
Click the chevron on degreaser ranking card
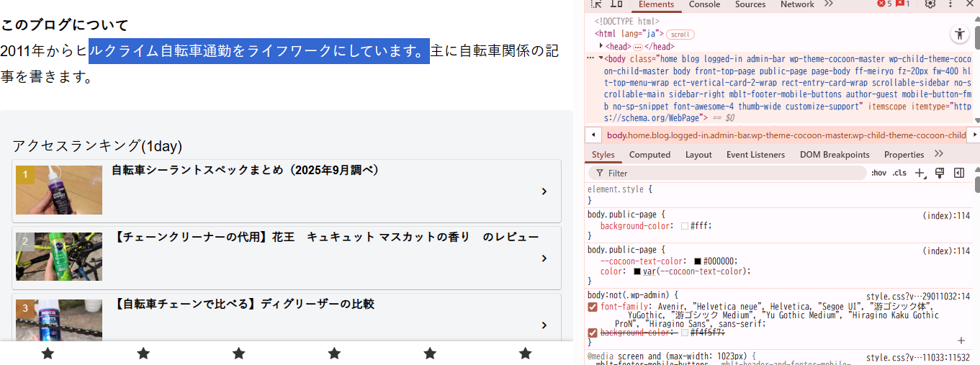tap(544, 325)
